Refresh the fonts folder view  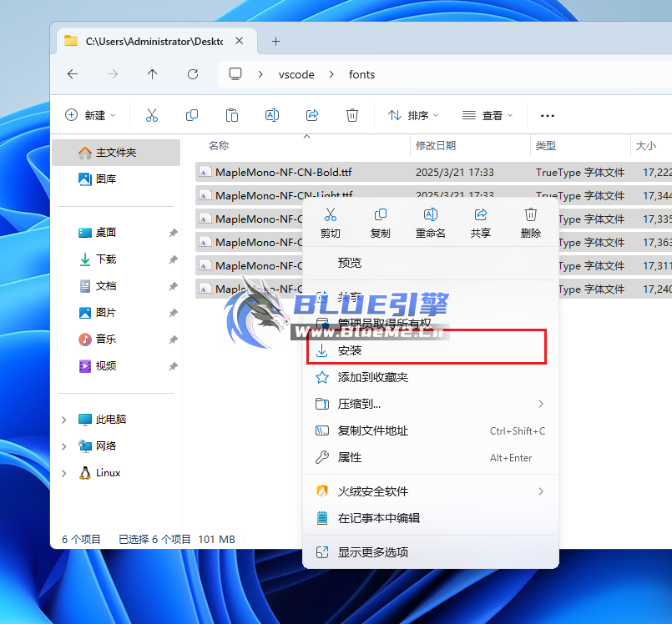(x=192, y=74)
